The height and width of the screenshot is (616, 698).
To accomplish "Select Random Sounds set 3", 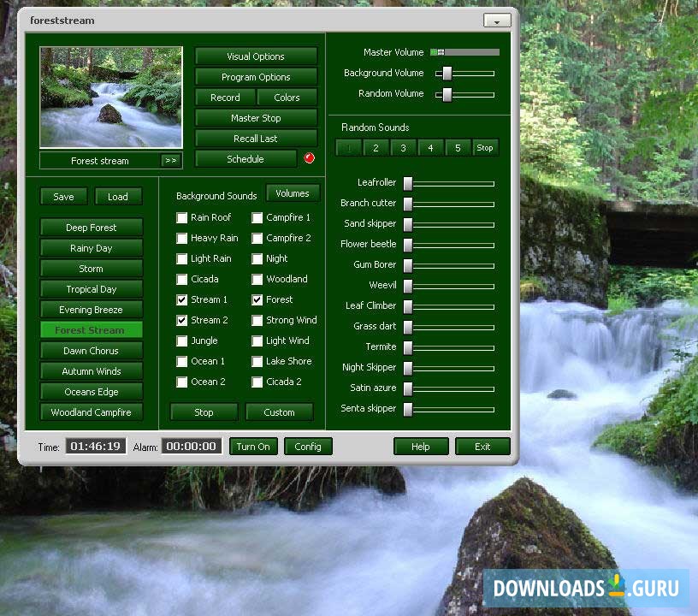I will pyautogui.click(x=403, y=148).
